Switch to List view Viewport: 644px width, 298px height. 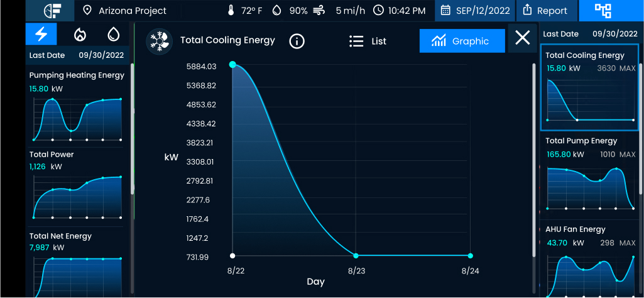[x=368, y=41]
